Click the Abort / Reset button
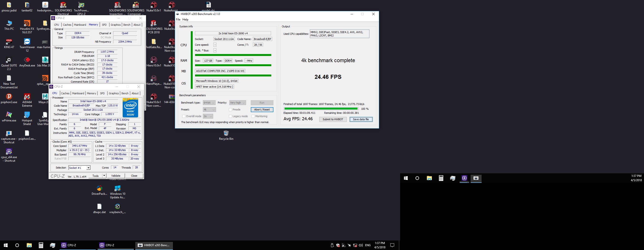 pos(262,110)
